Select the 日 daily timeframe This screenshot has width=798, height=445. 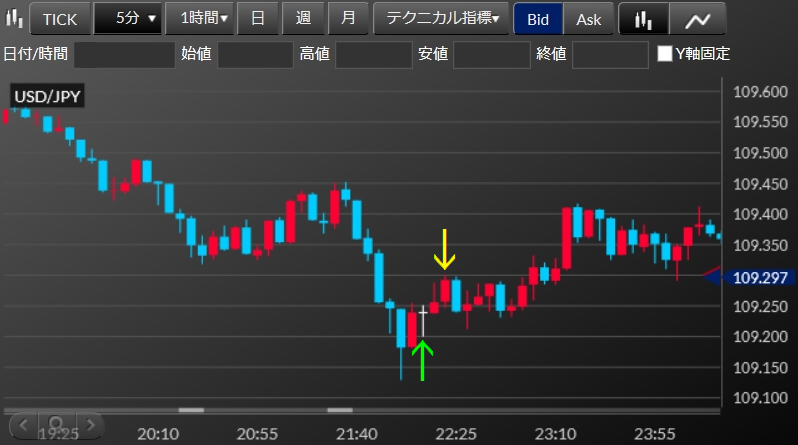(258, 19)
